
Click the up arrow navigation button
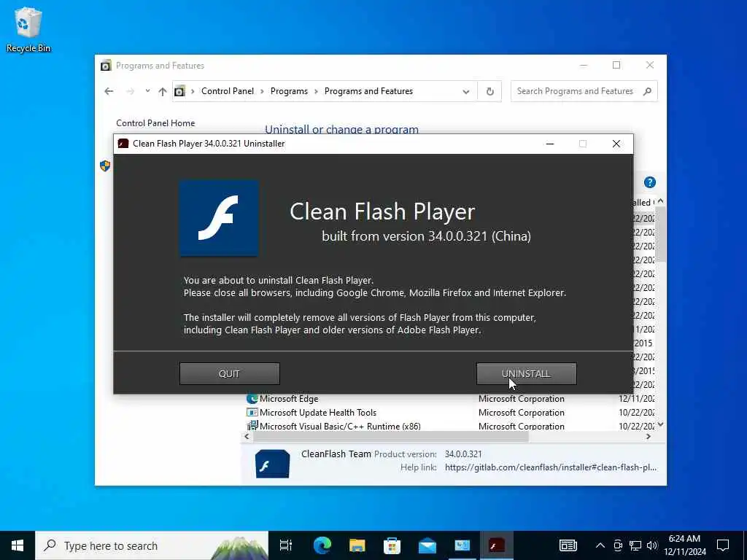(163, 91)
